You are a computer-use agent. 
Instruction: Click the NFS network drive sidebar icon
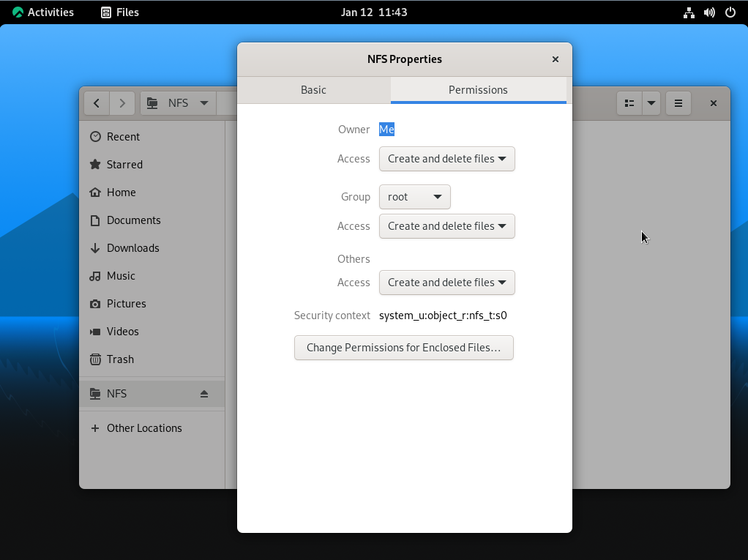coord(95,394)
